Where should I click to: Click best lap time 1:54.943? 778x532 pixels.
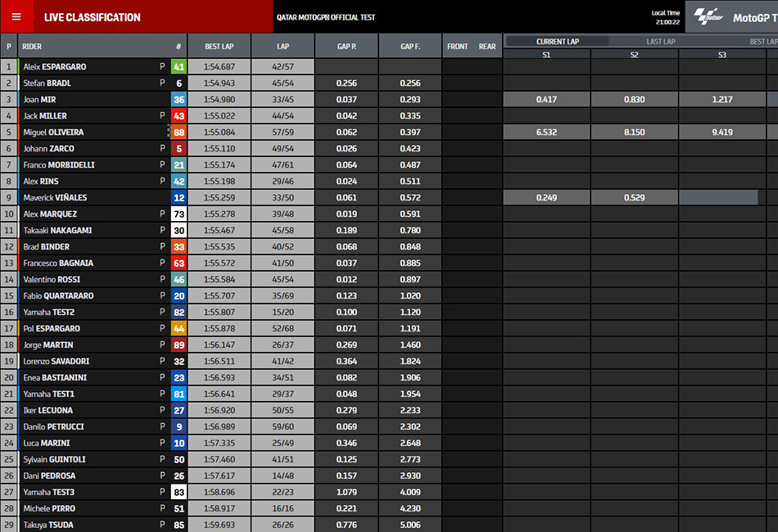click(219, 83)
